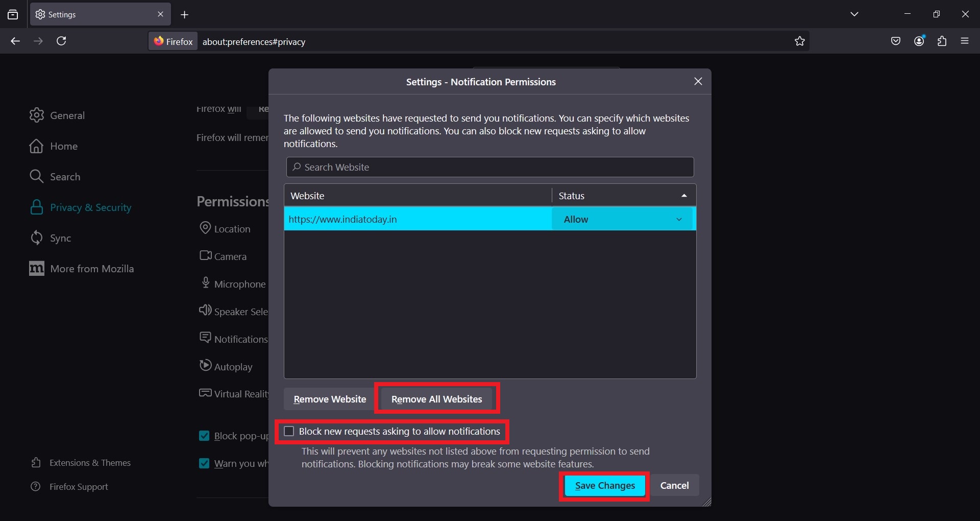Open Extensions & Themes link

point(81,463)
